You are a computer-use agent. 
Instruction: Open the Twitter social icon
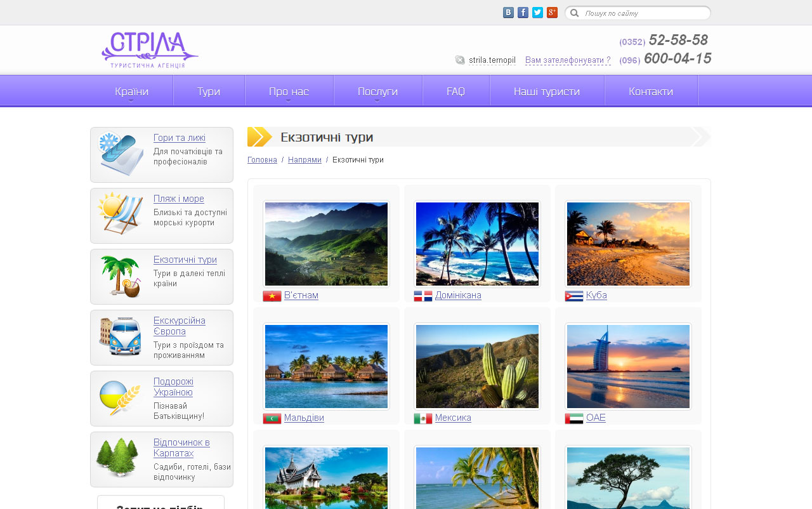537,13
